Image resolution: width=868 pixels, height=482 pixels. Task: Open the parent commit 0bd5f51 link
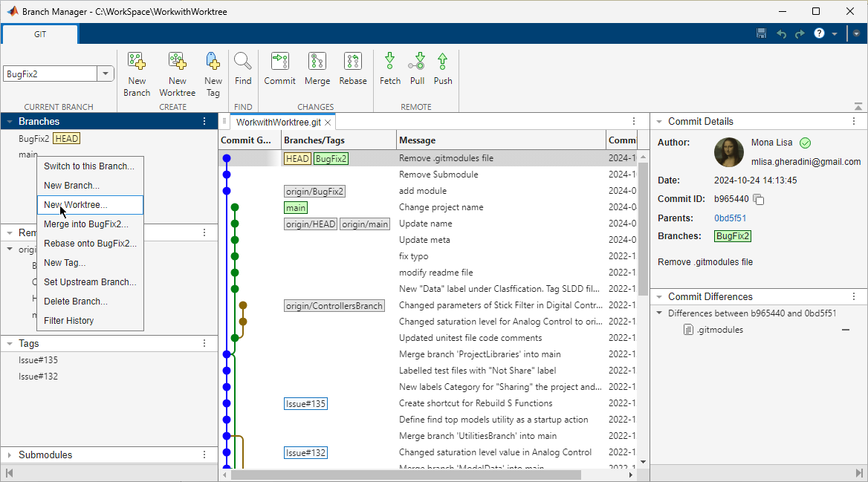pos(730,218)
